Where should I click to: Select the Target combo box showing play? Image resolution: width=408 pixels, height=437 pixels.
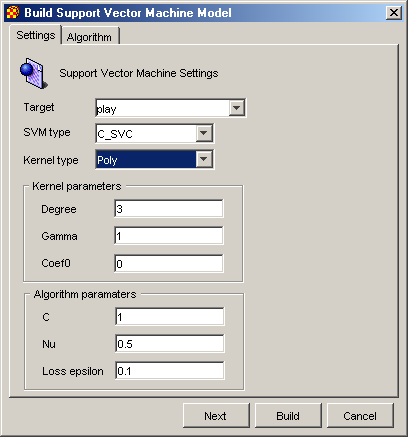[170, 108]
